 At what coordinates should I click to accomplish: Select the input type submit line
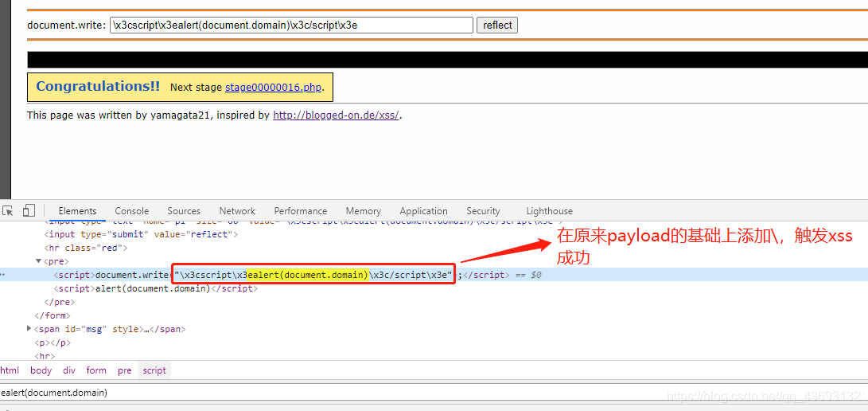141,234
